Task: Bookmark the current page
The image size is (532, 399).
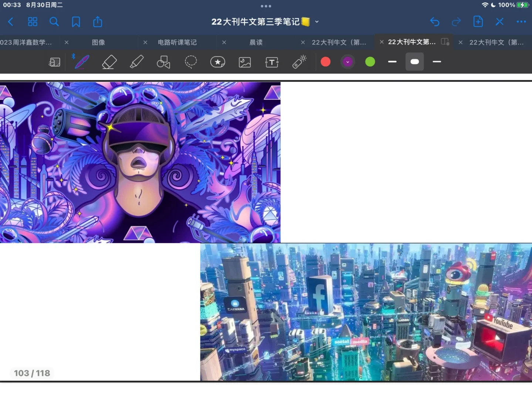Action: pyautogui.click(x=76, y=22)
